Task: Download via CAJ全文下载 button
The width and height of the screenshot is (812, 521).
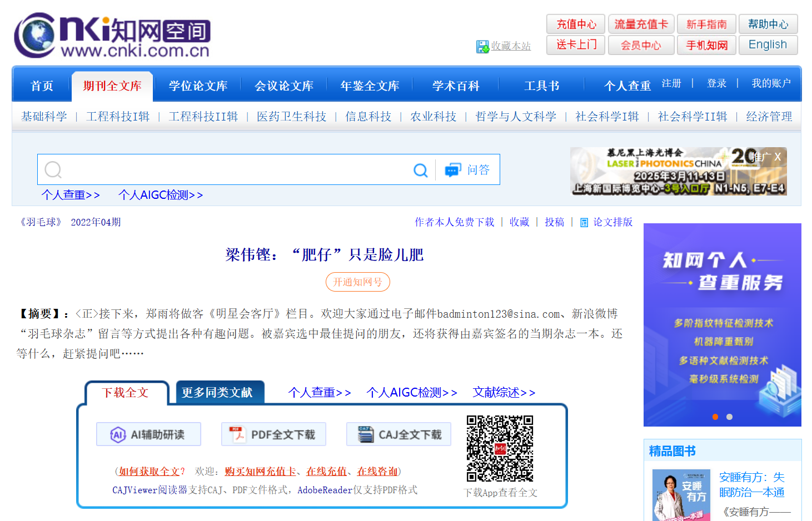Action: pyautogui.click(x=398, y=434)
